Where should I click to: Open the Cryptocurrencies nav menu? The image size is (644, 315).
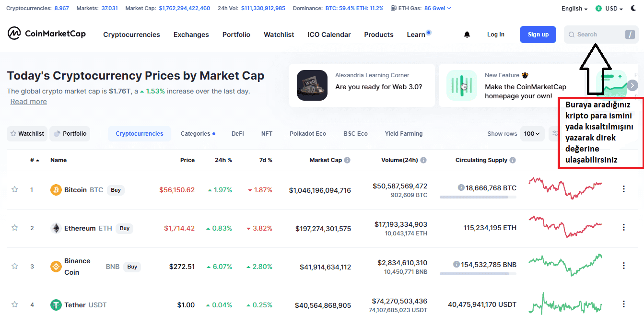coord(131,35)
